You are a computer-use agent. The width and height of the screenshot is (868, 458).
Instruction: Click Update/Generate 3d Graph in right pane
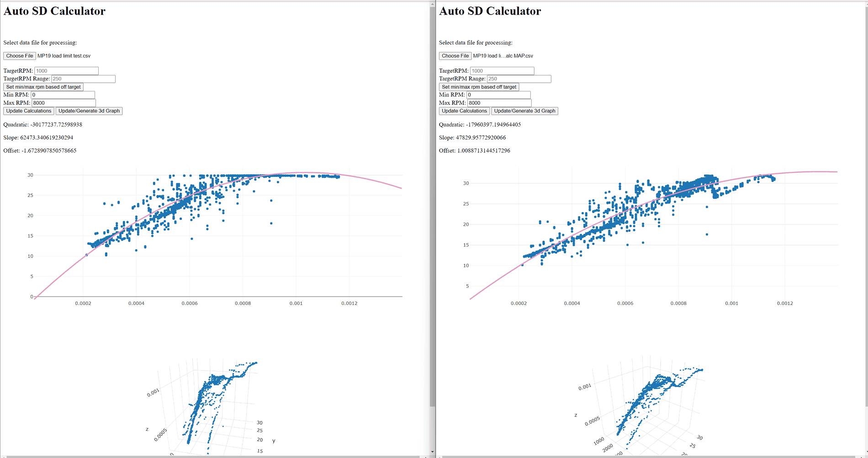pyautogui.click(x=525, y=111)
